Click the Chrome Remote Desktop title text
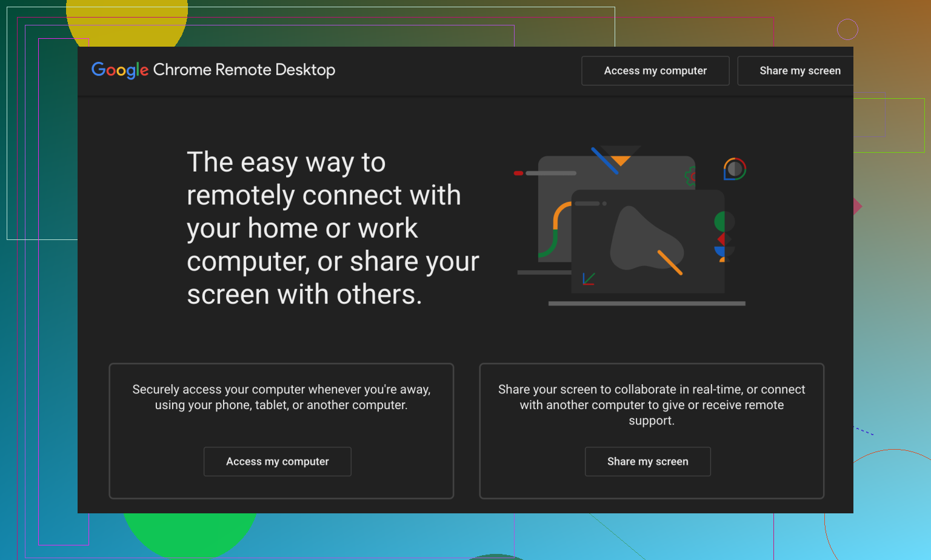Viewport: 931px width, 560px height. point(244,70)
